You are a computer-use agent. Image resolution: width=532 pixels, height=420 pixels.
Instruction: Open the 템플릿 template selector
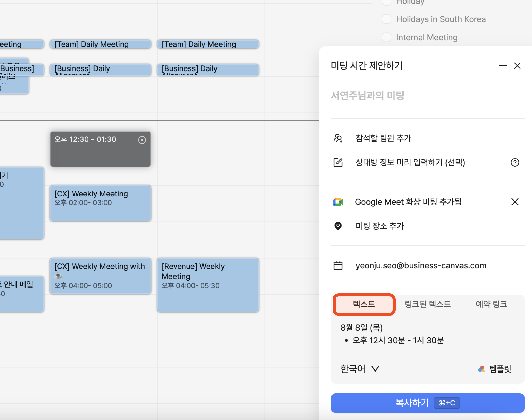click(x=495, y=369)
